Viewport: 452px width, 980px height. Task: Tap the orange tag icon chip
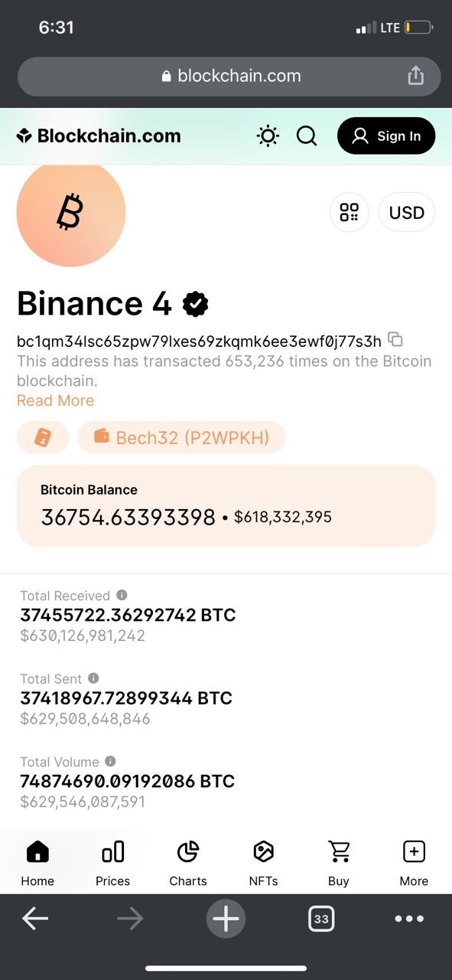coord(43,438)
